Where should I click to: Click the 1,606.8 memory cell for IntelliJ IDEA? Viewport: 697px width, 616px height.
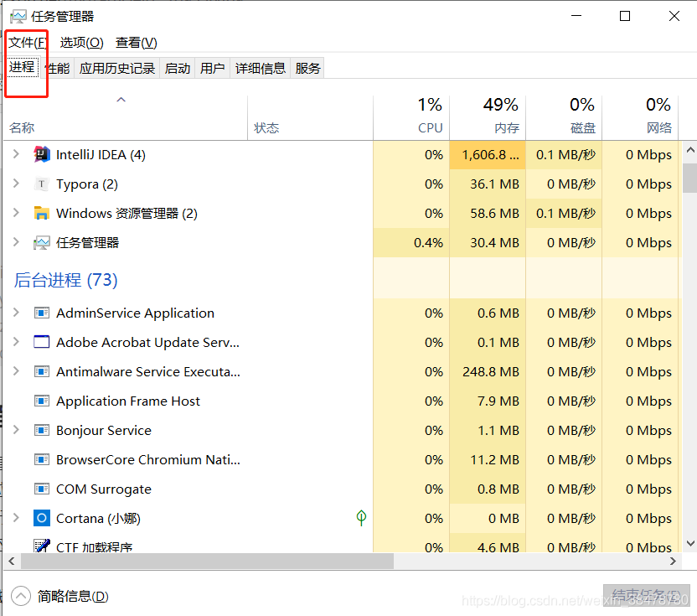click(x=488, y=154)
